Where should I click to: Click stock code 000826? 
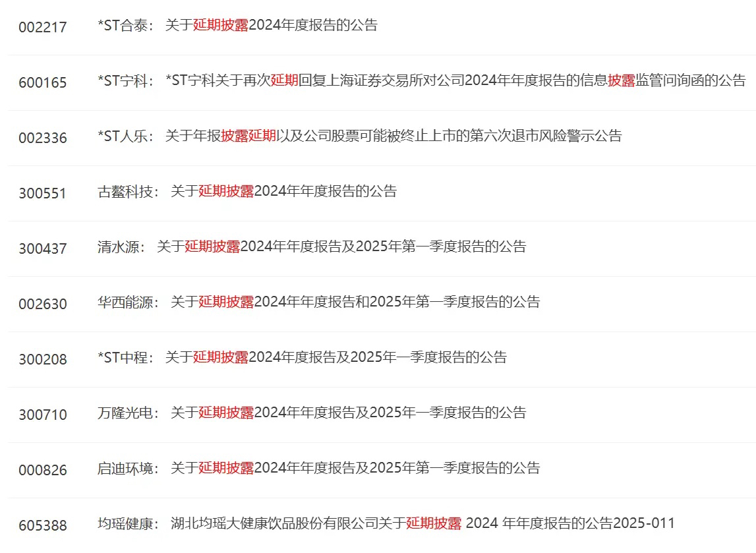tap(42, 471)
